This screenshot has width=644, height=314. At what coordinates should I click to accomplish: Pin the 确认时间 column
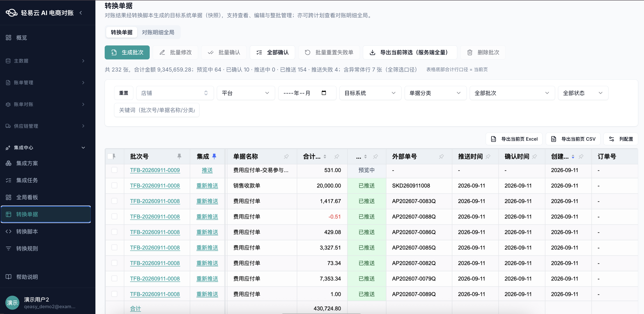click(x=534, y=157)
